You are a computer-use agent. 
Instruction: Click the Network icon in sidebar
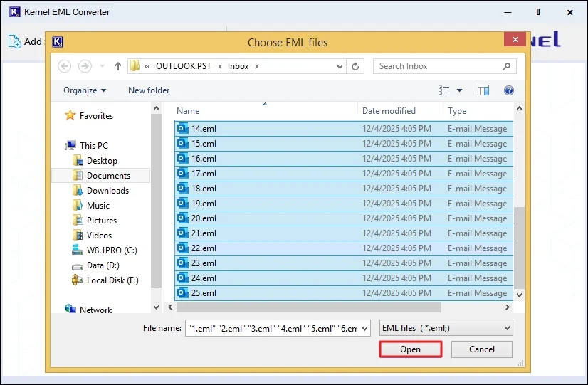point(70,309)
